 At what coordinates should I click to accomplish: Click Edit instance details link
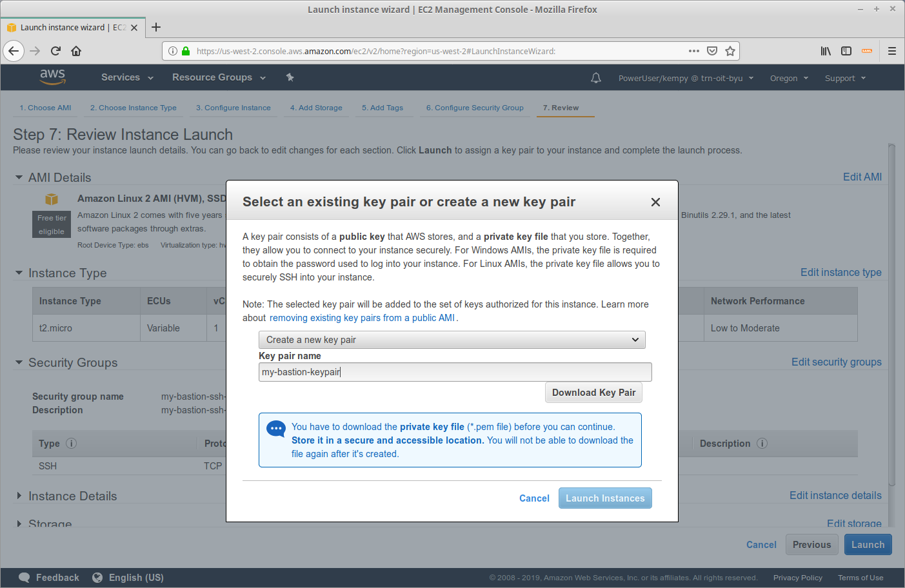click(x=835, y=495)
